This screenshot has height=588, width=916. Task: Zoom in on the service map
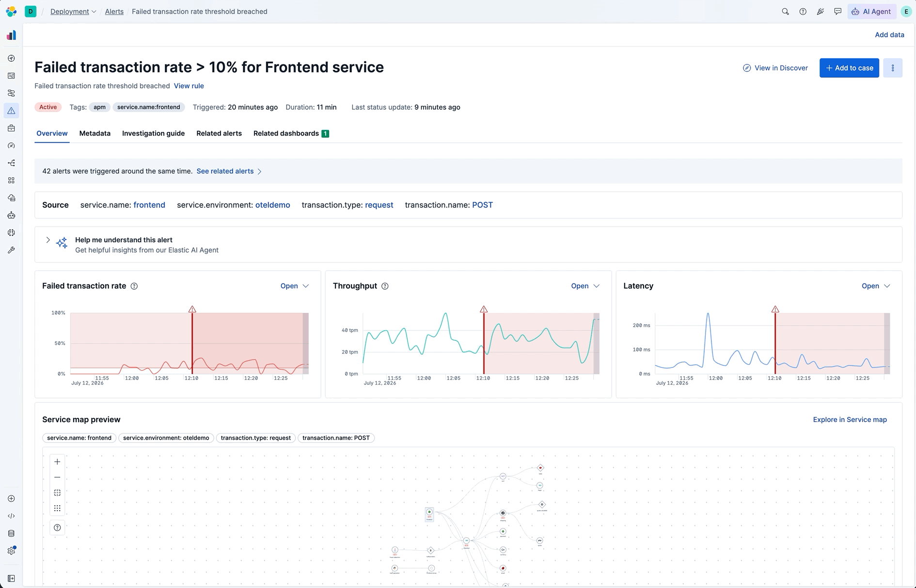[x=57, y=462]
